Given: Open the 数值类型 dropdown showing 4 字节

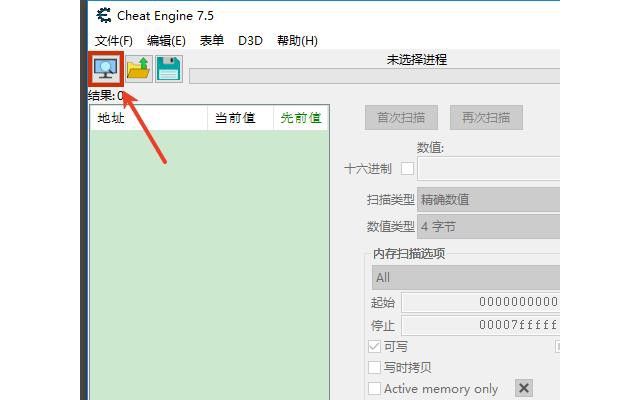Looking at the screenshot, I should coord(488,227).
